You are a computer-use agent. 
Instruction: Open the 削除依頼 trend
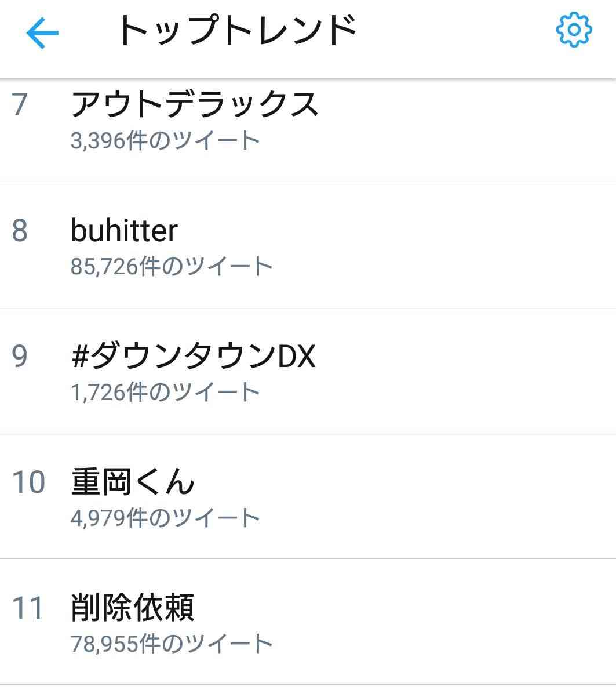pos(133,608)
